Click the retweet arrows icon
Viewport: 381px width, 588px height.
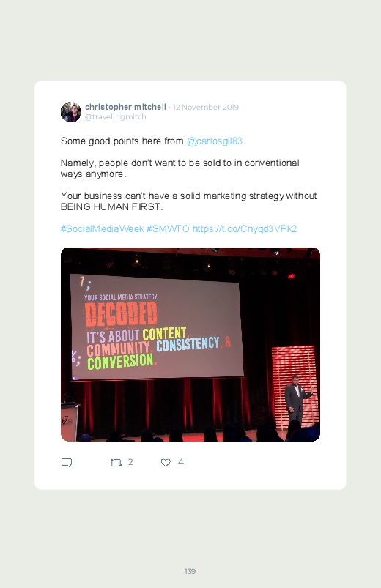pyautogui.click(x=116, y=463)
